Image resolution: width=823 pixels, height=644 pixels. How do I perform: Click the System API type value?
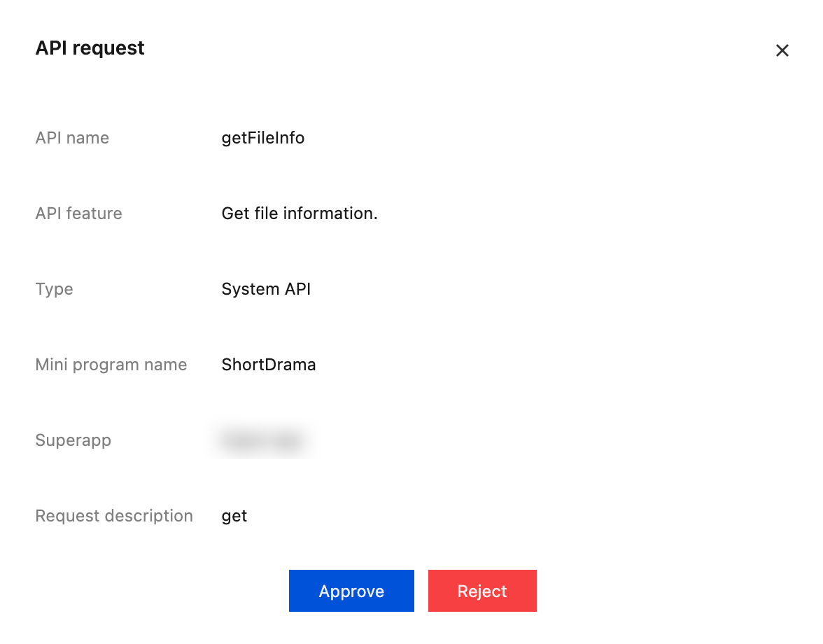tap(266, 289)
